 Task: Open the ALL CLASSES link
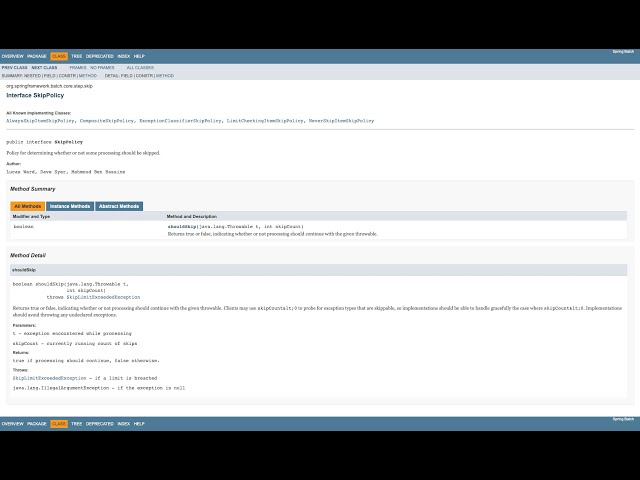[140, 68]
